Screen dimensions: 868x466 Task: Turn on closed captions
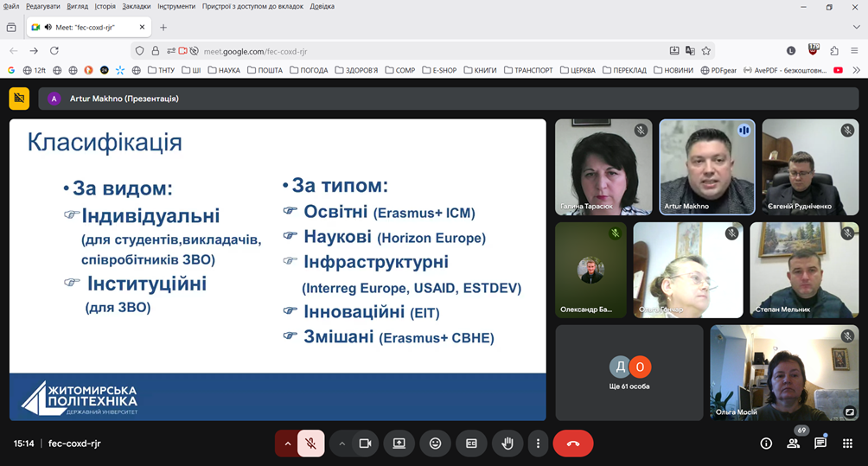pos(471,444)
